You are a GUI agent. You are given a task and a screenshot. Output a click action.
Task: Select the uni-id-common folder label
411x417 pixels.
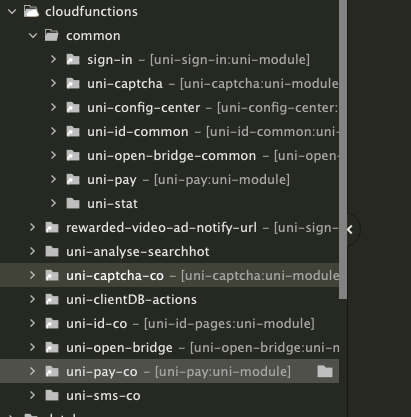[x=138, y=132]
